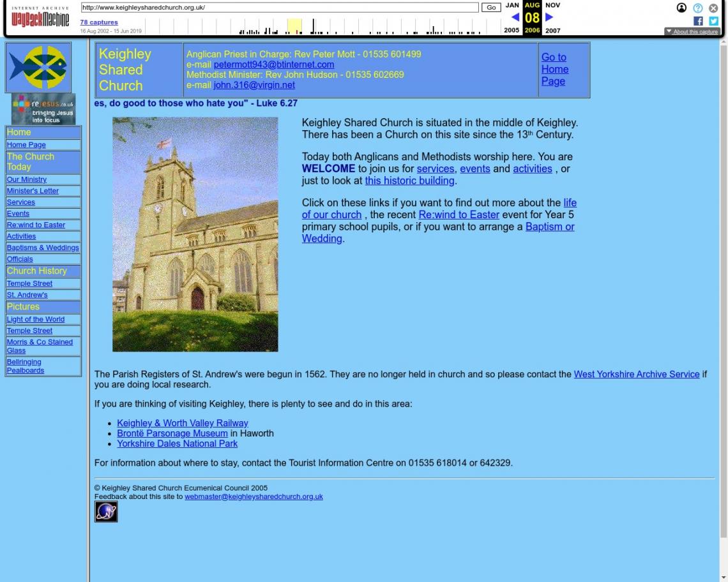Click the Church History sidebar heading
Viewport: 728px width, 582px height.
(x=36, y=271)
